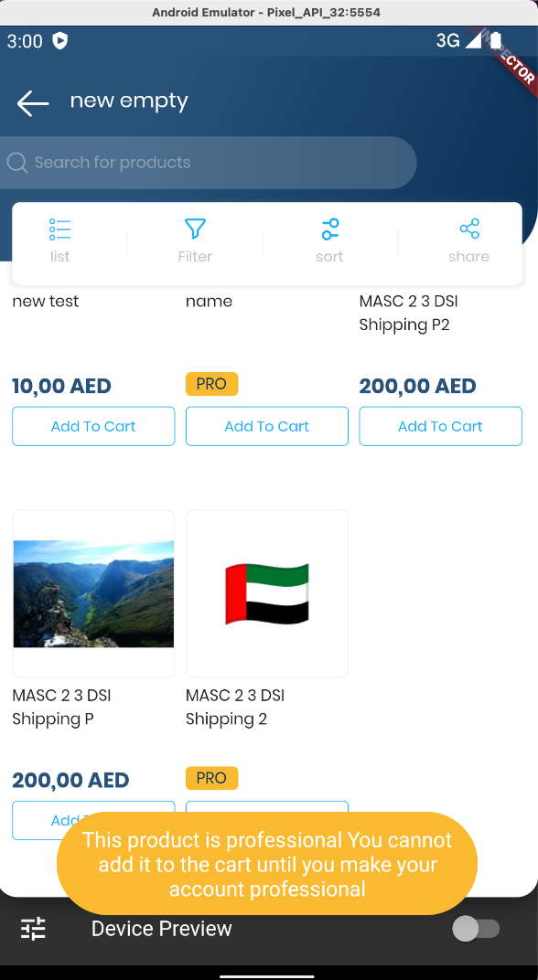This screenshot has height=980, width=538.
Task: Open the valley landscape product image
Action: click(92, 593)
